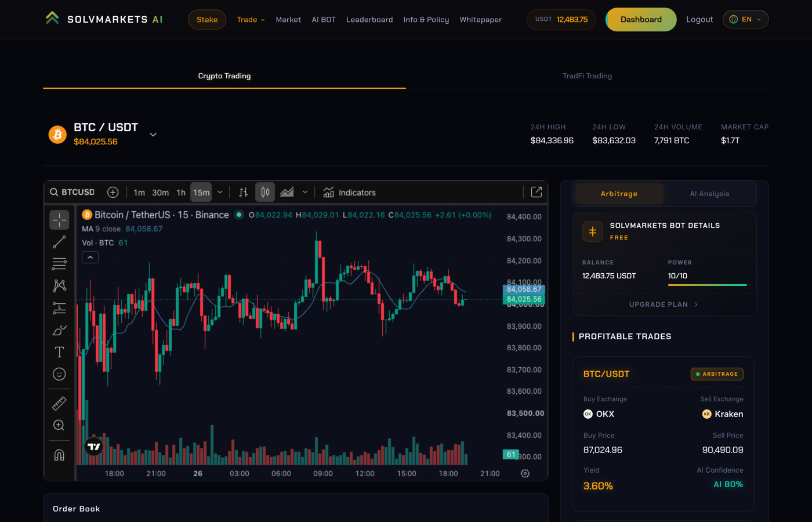The image size is (812, 522).
Task: Open the emoji icons tool
Action: pyautogui.click(x=59, y=374)
